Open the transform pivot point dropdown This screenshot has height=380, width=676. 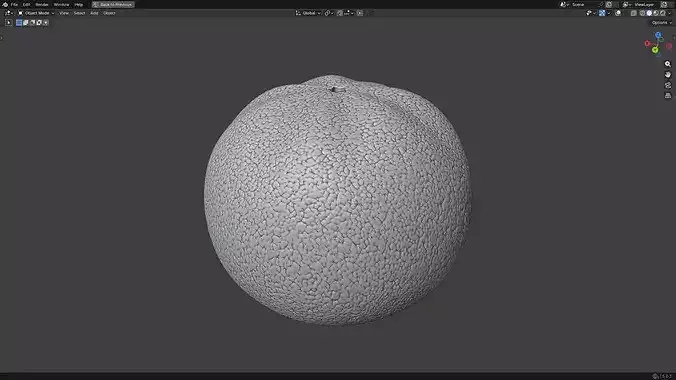coord(328,13)
